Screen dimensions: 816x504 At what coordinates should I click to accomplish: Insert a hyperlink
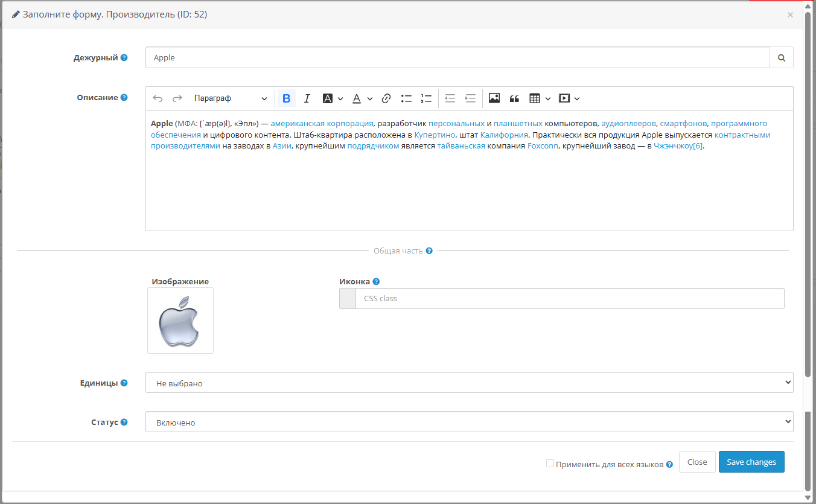[386, 98]
